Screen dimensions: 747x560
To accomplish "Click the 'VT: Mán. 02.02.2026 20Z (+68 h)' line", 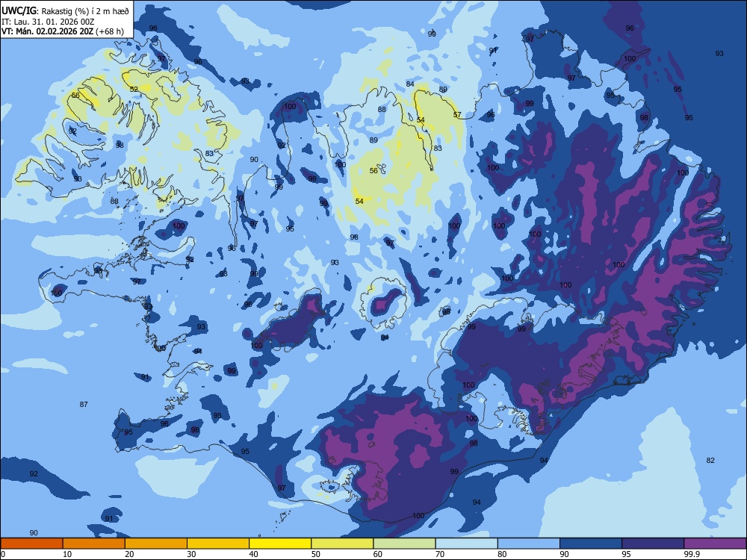I will (63, 31).
